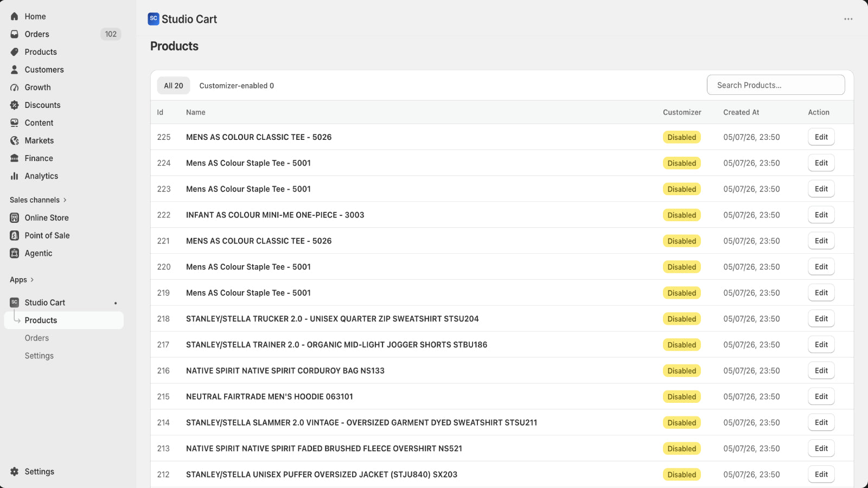Switch to the All 20 tab
868x488 pixels.
tap(174, 86)
